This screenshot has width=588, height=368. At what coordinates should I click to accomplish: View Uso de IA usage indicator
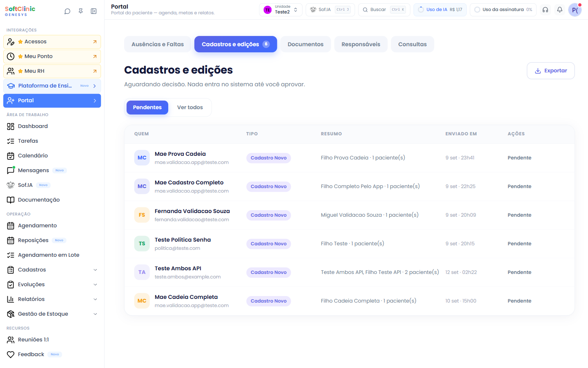click(x=440, y=10)
